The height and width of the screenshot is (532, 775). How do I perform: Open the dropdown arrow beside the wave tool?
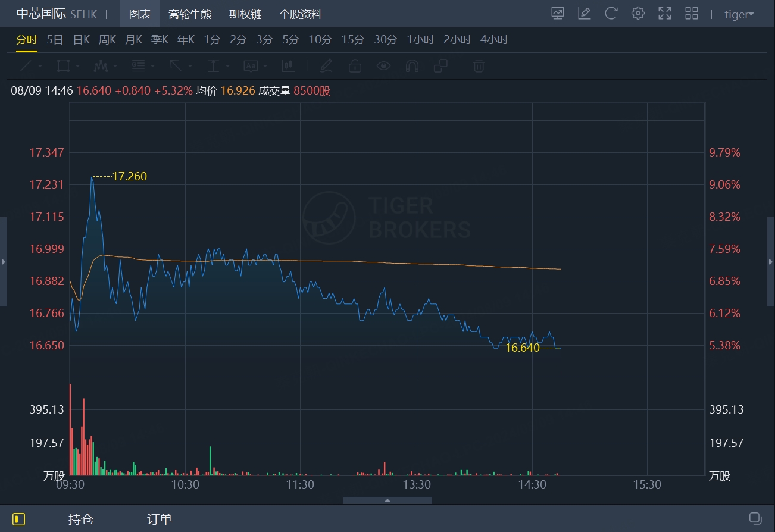pos(115,66)
